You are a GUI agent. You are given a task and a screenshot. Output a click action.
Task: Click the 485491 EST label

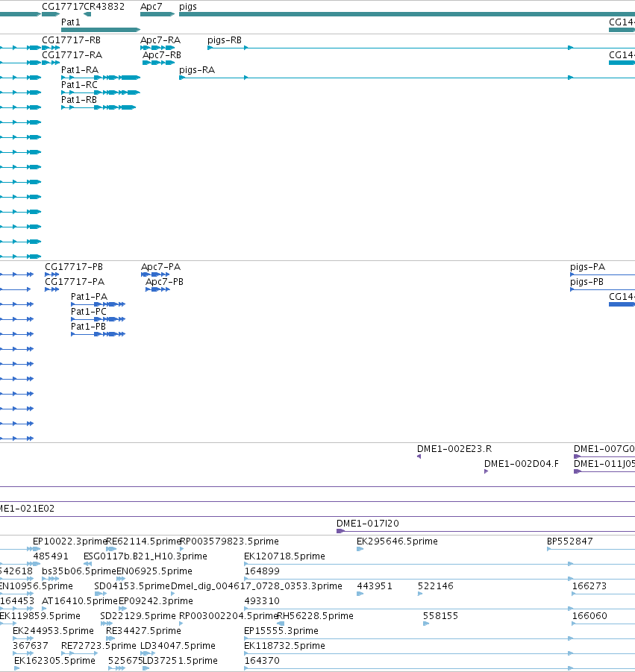tap(51, 556)
